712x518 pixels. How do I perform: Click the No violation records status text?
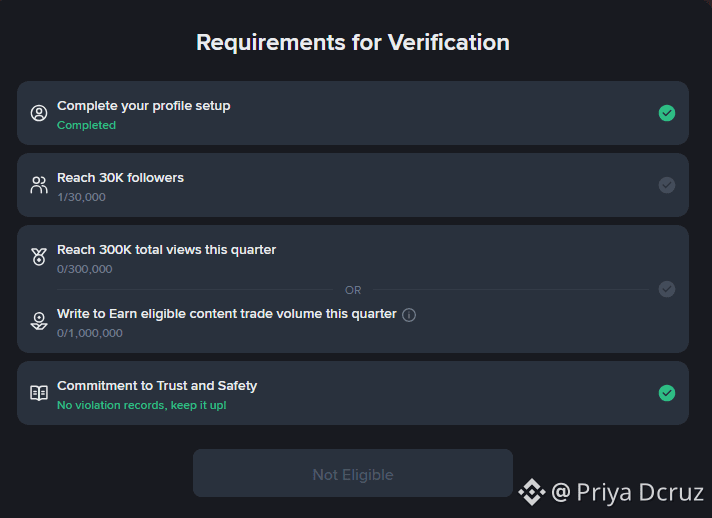pyautogui.click(x=142, y=405)
